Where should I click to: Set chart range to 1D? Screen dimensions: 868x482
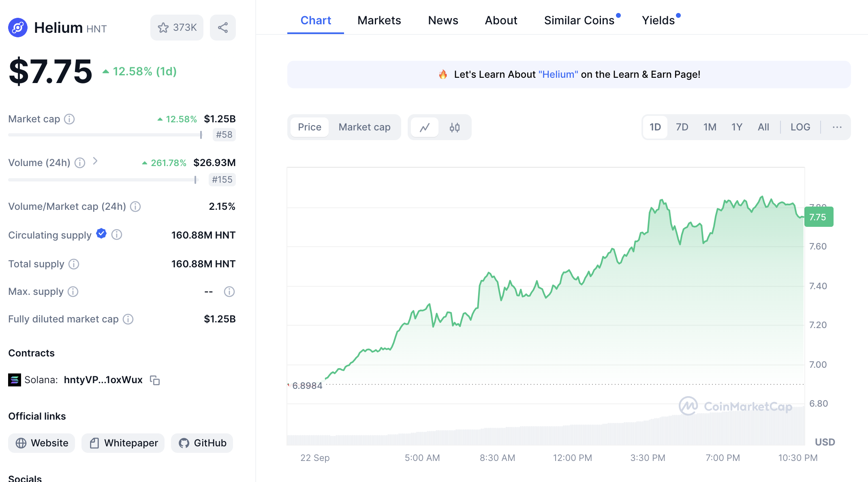click(655, 127)
